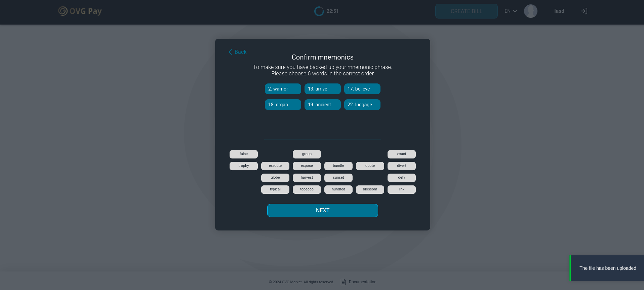
Task: Expand the EN language dropdown
Action: click(x=511, y=11)
